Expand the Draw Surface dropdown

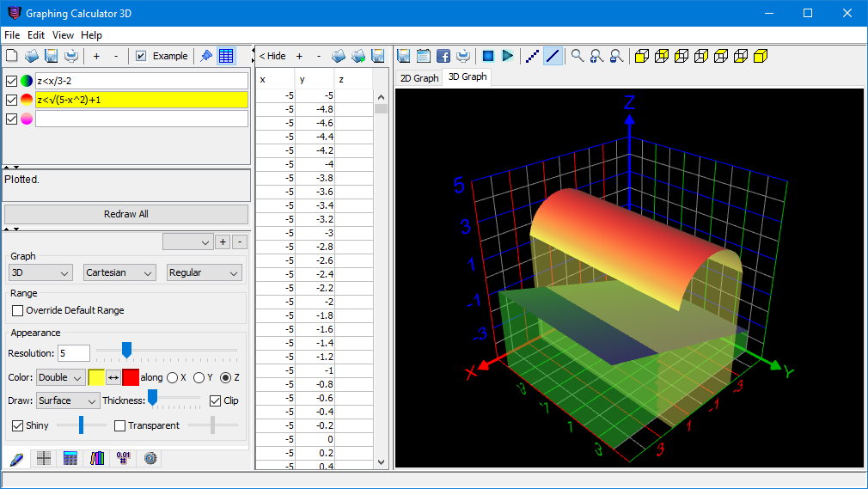68,400
